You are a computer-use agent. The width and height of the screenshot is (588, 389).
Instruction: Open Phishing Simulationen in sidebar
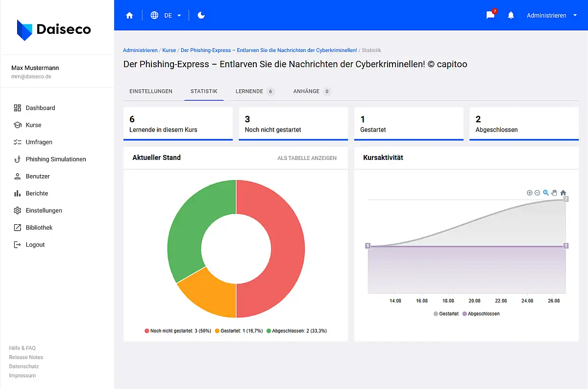tap(55, 159)
